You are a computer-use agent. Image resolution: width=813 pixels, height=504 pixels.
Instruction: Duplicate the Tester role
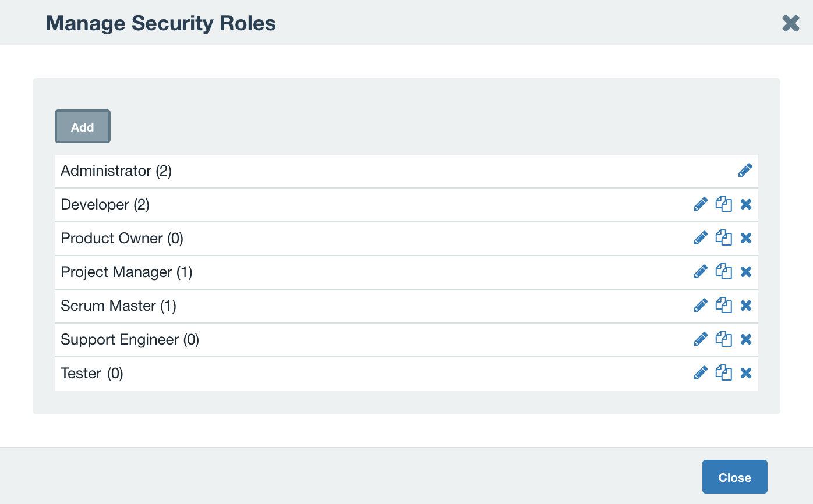click(x=723, y=373)
